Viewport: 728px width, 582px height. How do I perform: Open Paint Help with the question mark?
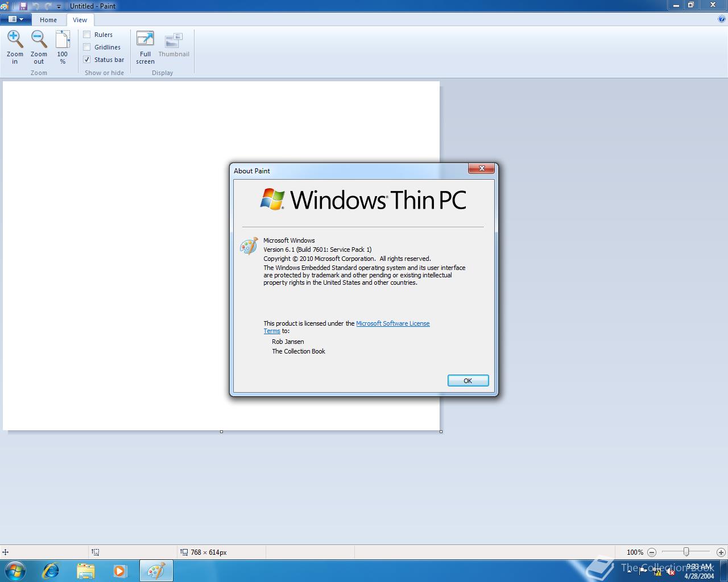(x=722, y=19)
